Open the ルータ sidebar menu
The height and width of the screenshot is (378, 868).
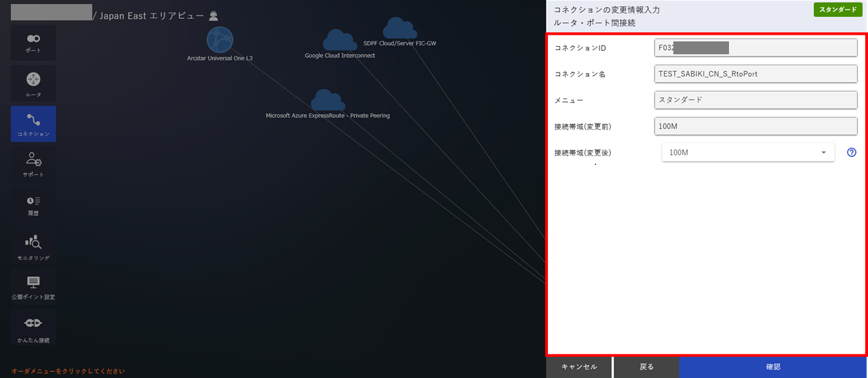tap(33, 83)
